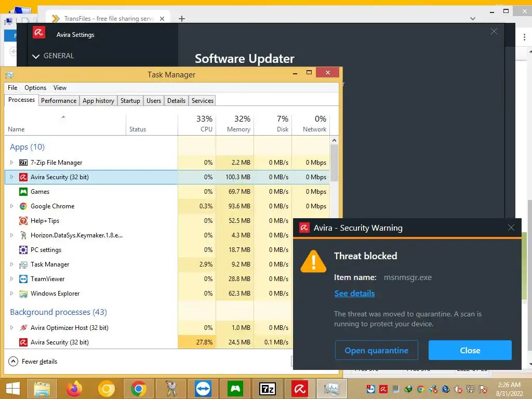
Task: Open the File menu in Task Manager
Action: tap(12, 87)
